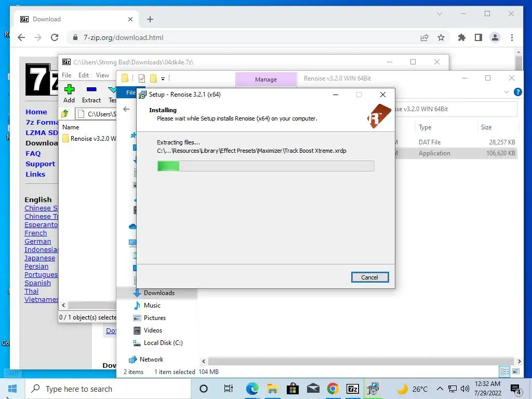The image size is (532, 399).
Task: Sort by the Type column in Explorer
Action: coord(425,127)
